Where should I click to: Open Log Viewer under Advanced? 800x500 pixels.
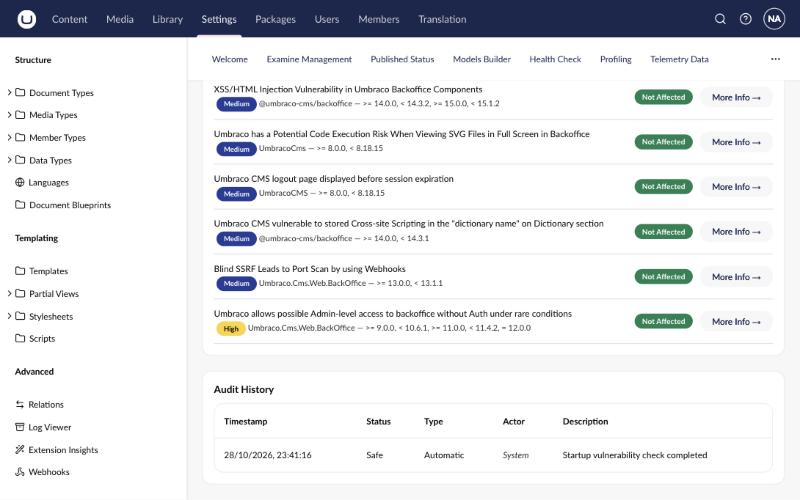click(x=49, y=427)
